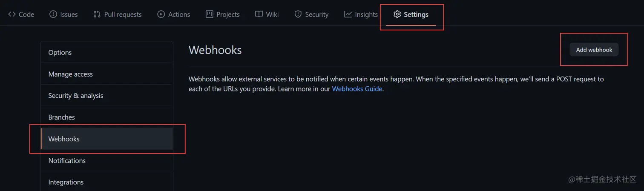Screen dimensions: 644x191
Task: Click the Insights graph icon
Action: click(348, 14)
